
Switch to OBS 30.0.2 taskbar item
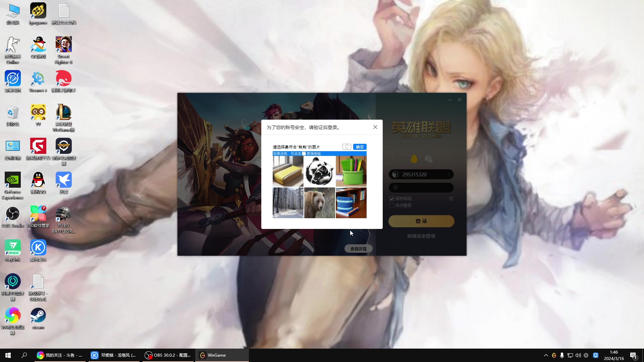[x=168, y=355]
